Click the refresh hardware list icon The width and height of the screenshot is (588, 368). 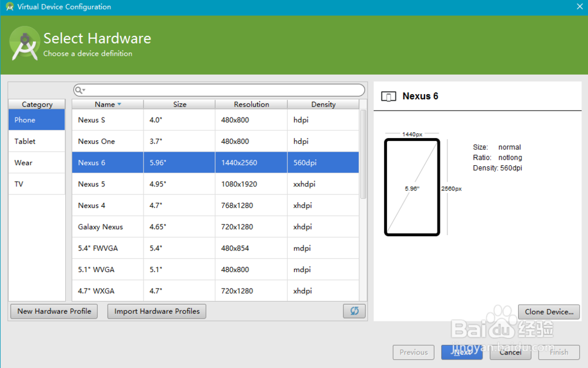[x=354, y=311]
